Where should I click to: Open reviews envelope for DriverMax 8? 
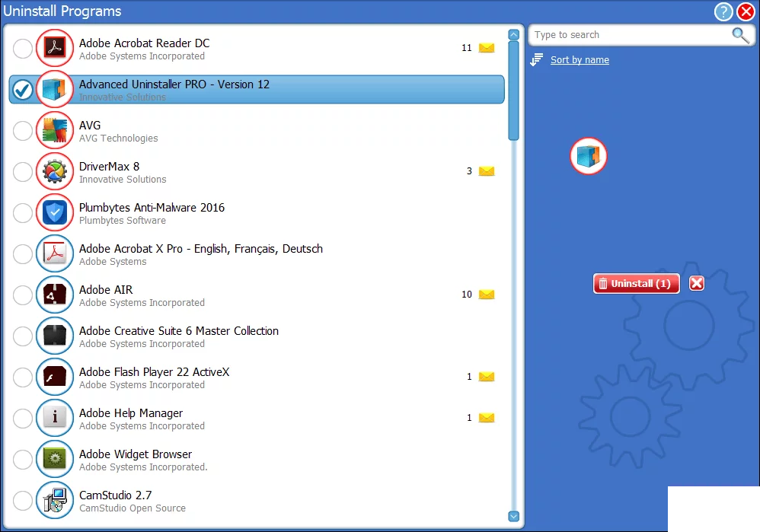(x=487, y=171)
